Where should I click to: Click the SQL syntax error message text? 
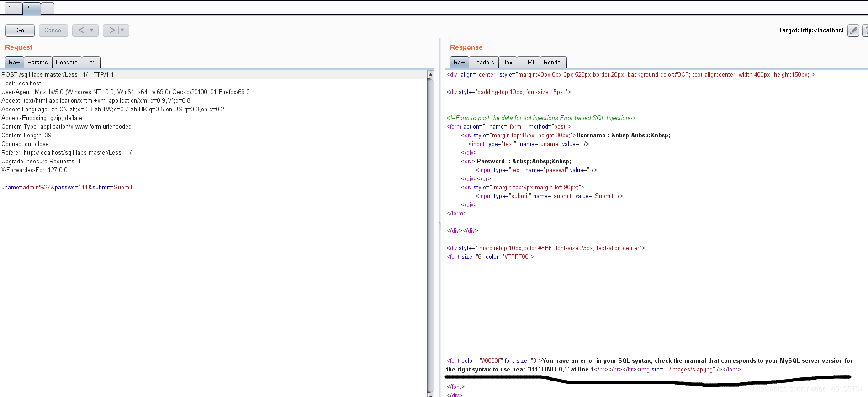pyautogui.click(x=649, y=365)
